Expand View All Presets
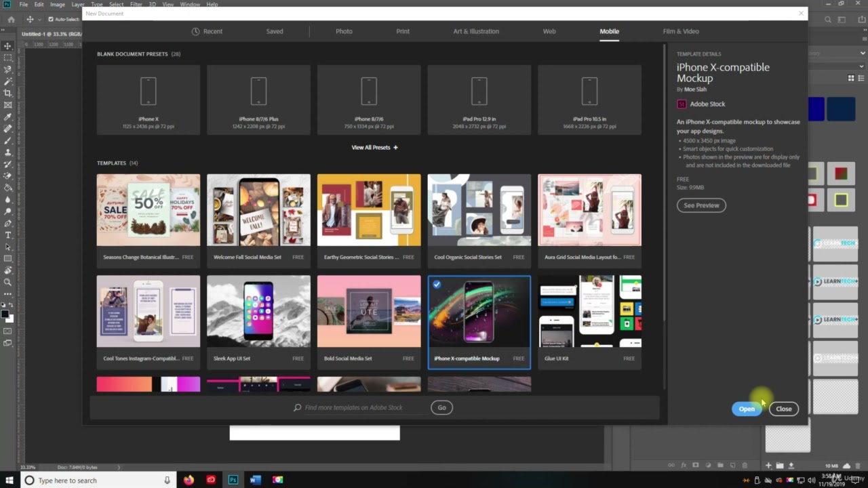This screenshot has width=868, height=488. [374, 147]
